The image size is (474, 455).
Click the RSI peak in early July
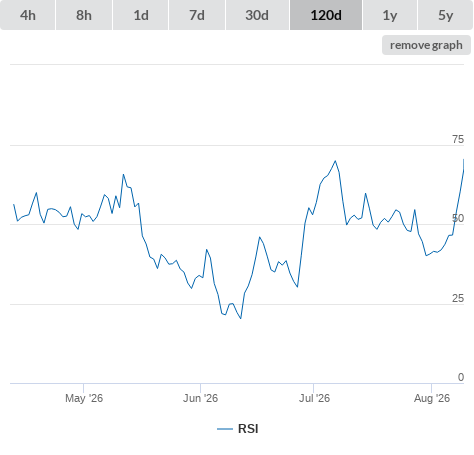click(335, 161)
